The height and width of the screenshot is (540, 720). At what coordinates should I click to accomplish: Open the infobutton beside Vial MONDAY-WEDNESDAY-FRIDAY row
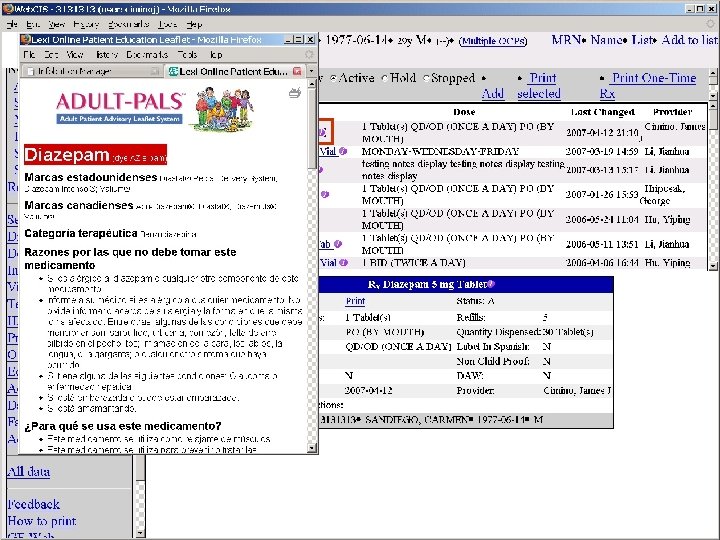343,151
